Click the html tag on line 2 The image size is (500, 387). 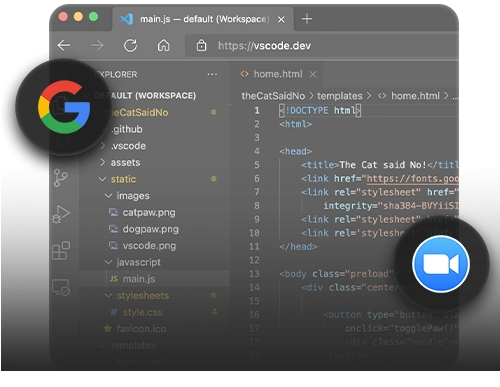[x=296, y=124]
